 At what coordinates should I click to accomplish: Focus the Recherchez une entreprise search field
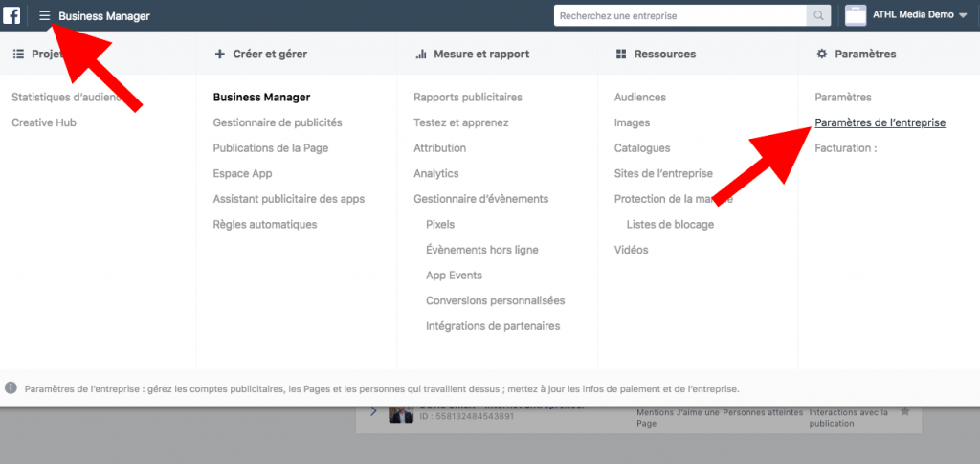pos(679,15)
